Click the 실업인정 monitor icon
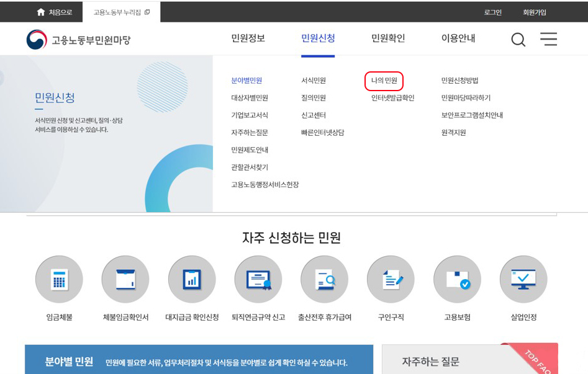 tap(523, 279)
